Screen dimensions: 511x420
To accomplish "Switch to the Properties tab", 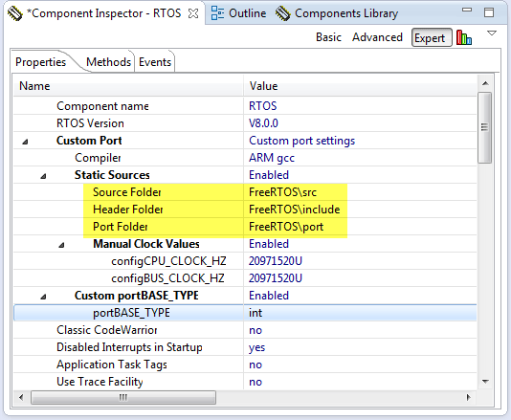I will tap(41, 62).
